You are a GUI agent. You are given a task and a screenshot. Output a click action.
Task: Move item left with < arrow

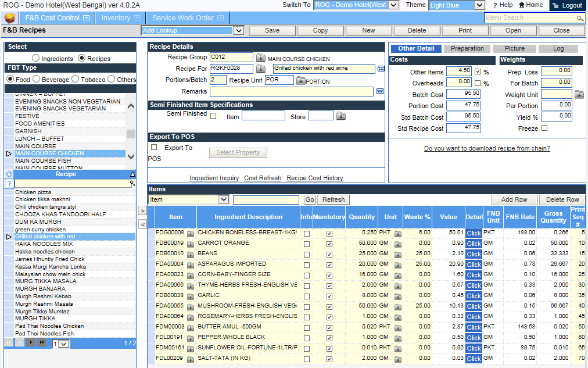[142, 224]
